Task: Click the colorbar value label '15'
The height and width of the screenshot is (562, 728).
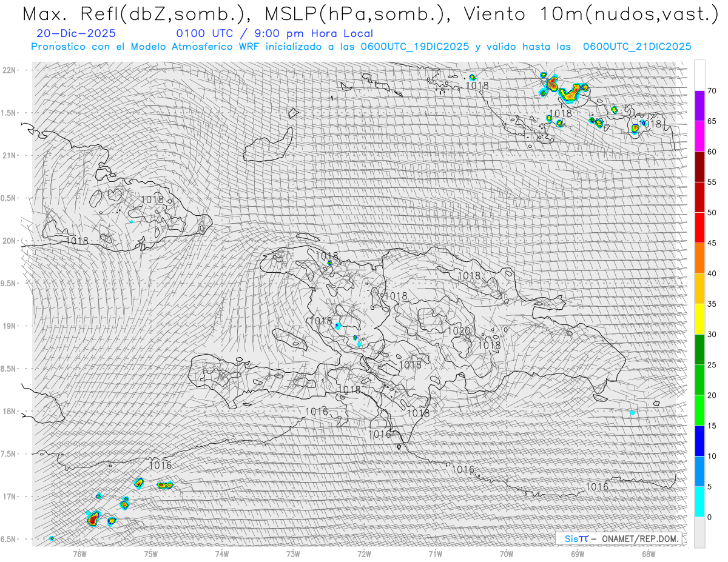Action: [712, 426]
